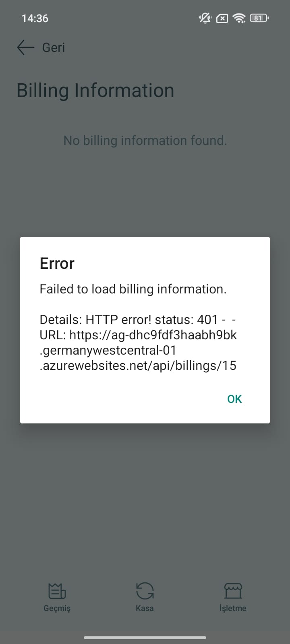290x644 pixels.
Task: Tap the Error dialog title
Action: click(57, 263)
